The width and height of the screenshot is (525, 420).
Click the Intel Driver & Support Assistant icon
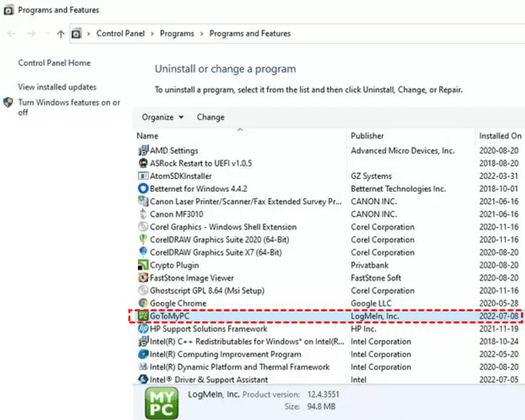[143, 379]
